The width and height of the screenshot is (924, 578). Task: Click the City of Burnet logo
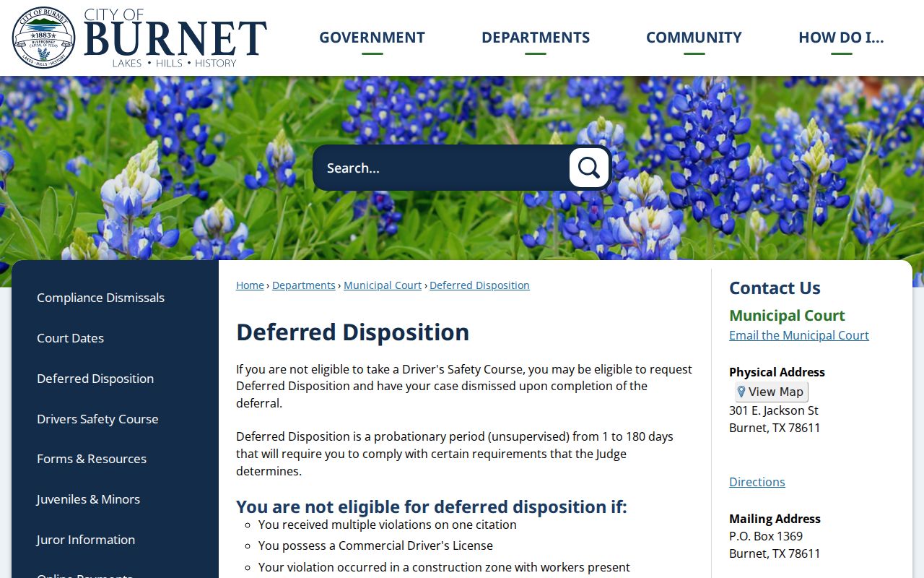(139, 38)
